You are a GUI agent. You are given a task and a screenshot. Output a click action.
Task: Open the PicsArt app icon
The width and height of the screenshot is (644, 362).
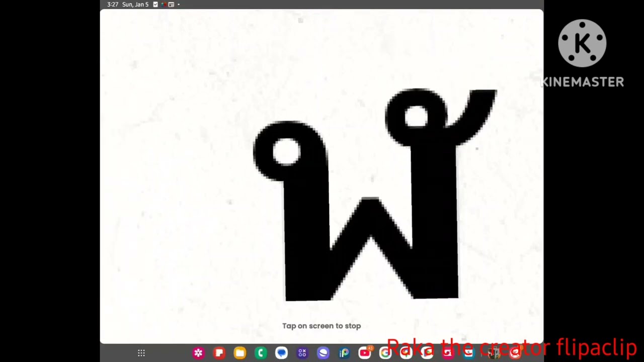coord(344,353)
